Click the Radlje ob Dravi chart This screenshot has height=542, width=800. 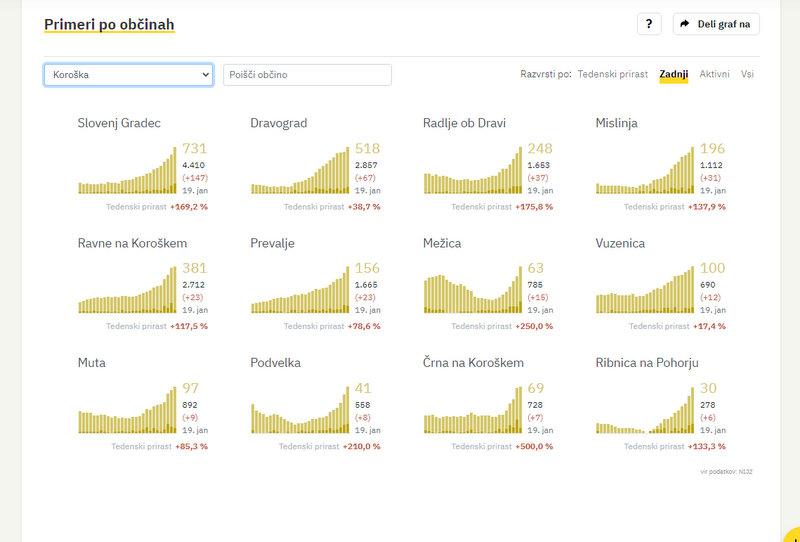473,170
